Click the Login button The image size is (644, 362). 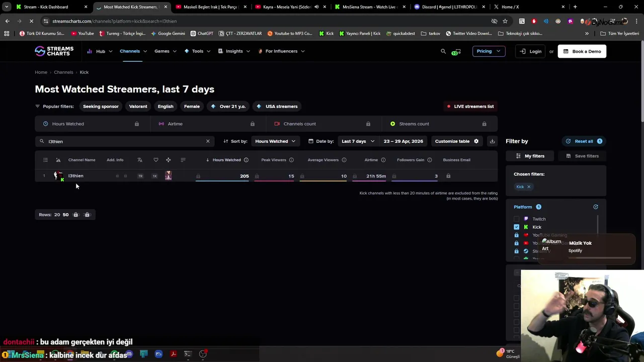[530, 51]
